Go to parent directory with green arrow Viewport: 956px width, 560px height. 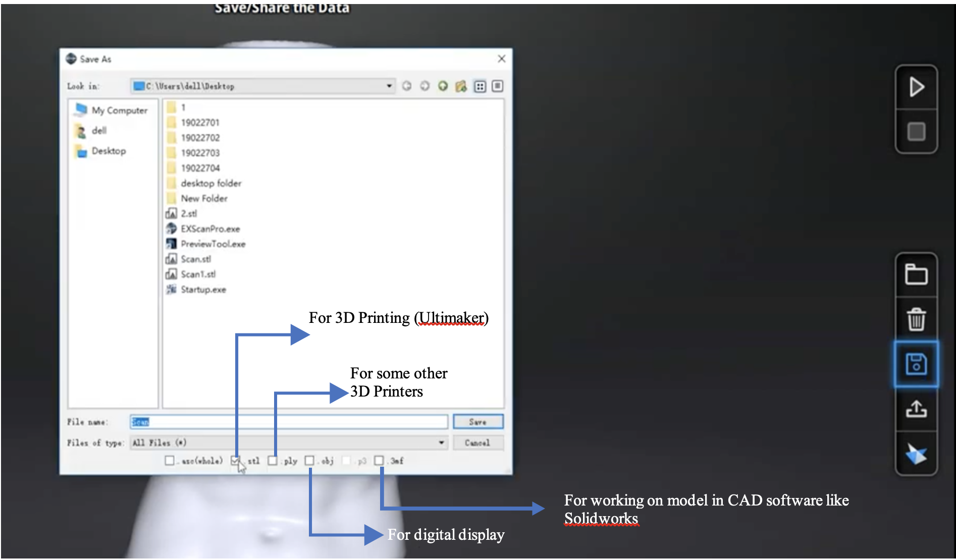443,86
